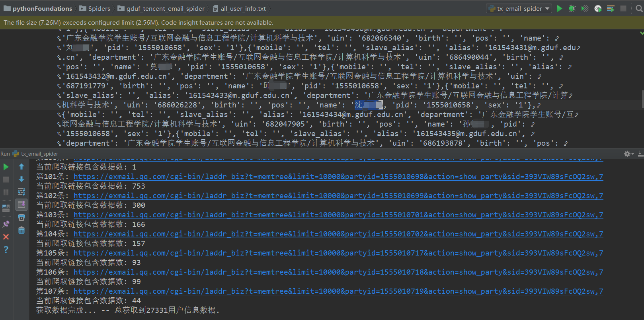
Task: Start debugging with the green bug icon
Action: tap(572, 8)
